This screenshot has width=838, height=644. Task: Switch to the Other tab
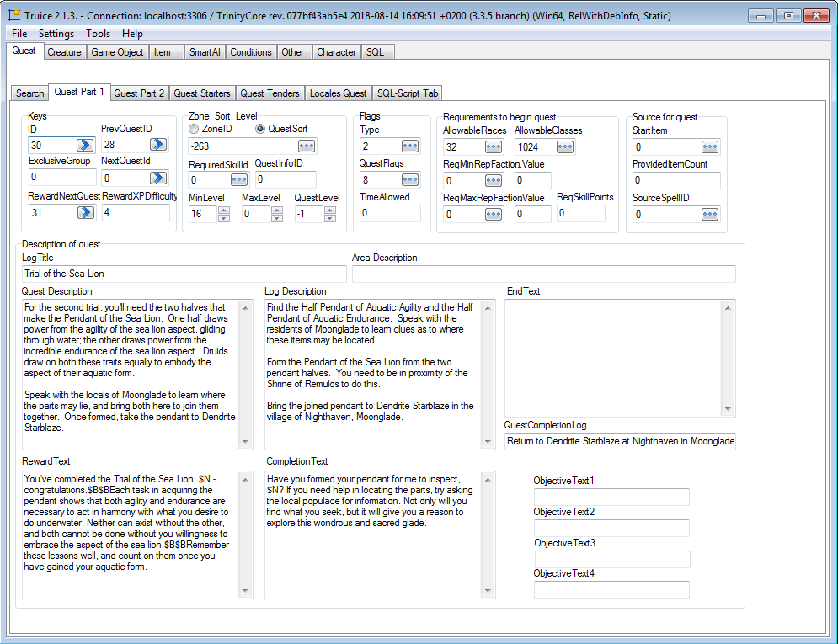[293, 52]
